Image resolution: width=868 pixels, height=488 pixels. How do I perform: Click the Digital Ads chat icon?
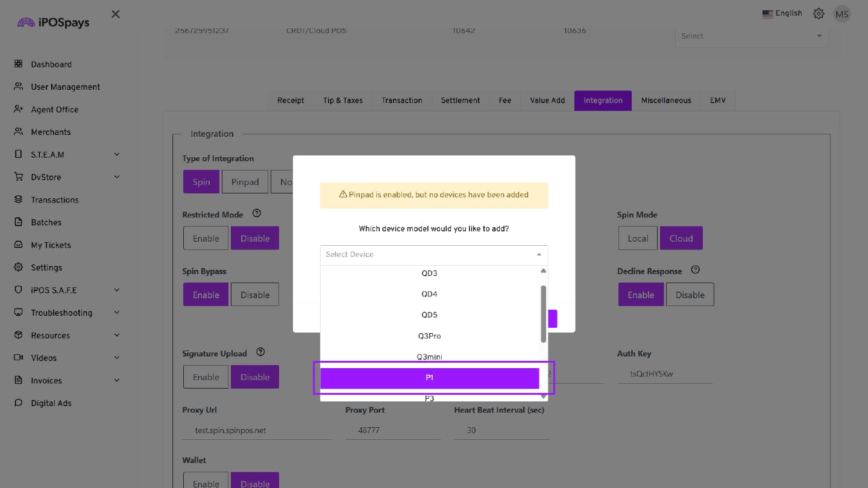tap(18, 403)
